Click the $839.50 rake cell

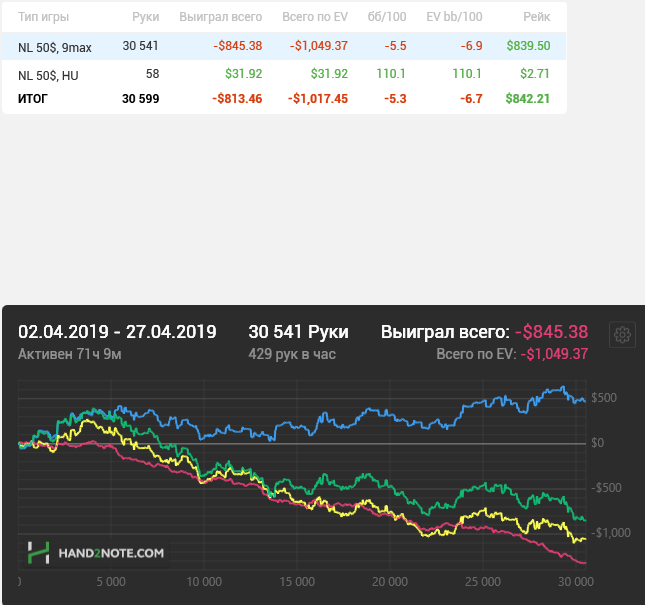click(528, 46)
